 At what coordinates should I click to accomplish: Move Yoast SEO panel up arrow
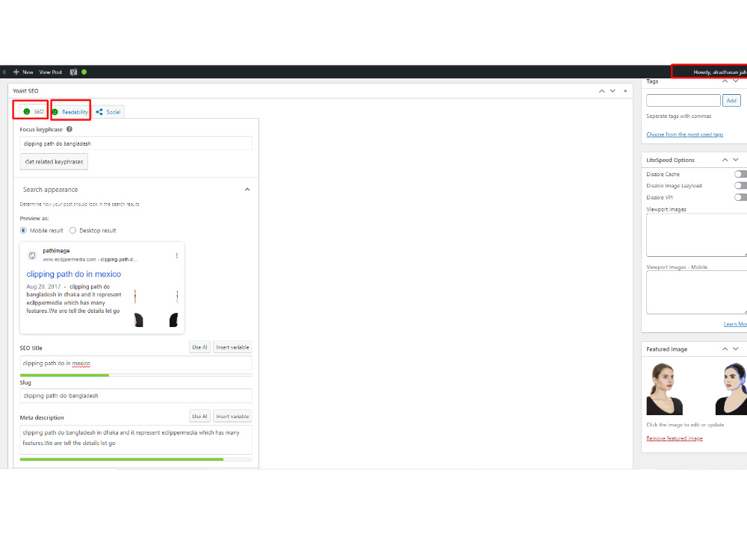601,91
